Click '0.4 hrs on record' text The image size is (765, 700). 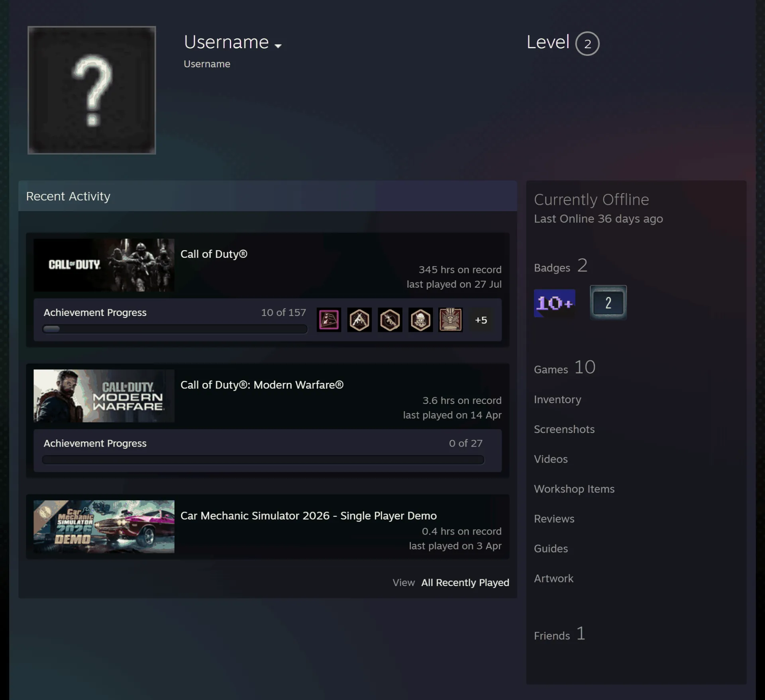pyautogui.click(x=462, y=531)
